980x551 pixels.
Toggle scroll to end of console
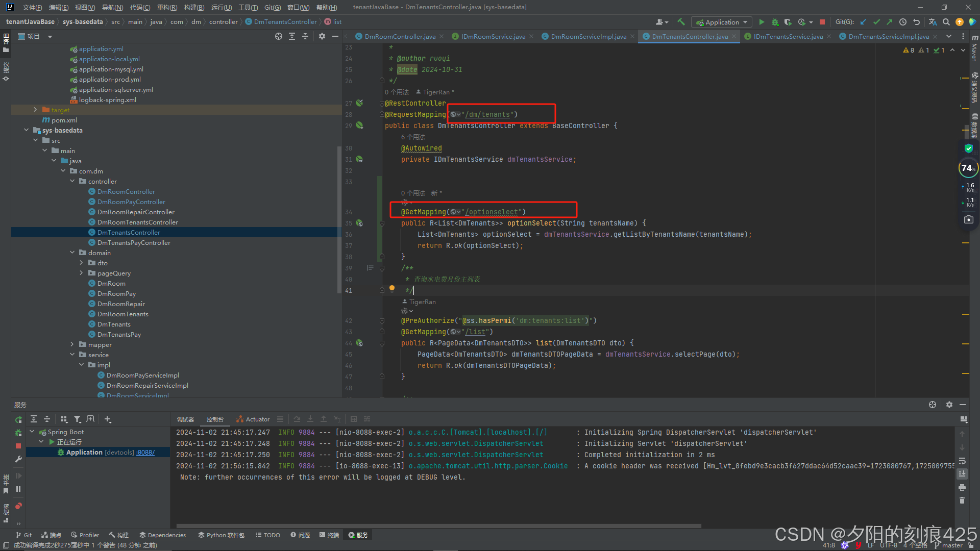click(962, 474)
